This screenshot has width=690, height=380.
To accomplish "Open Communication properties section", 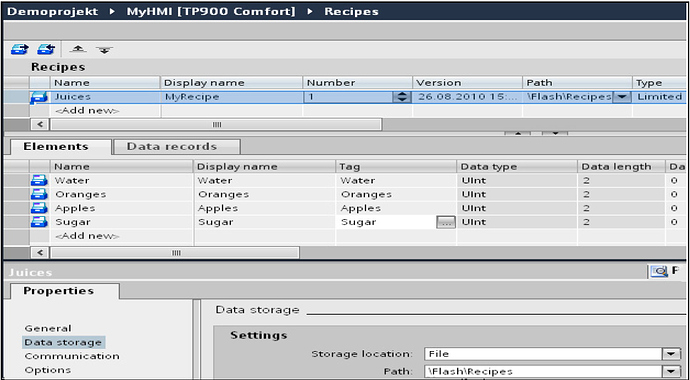I will click(72, 356).
